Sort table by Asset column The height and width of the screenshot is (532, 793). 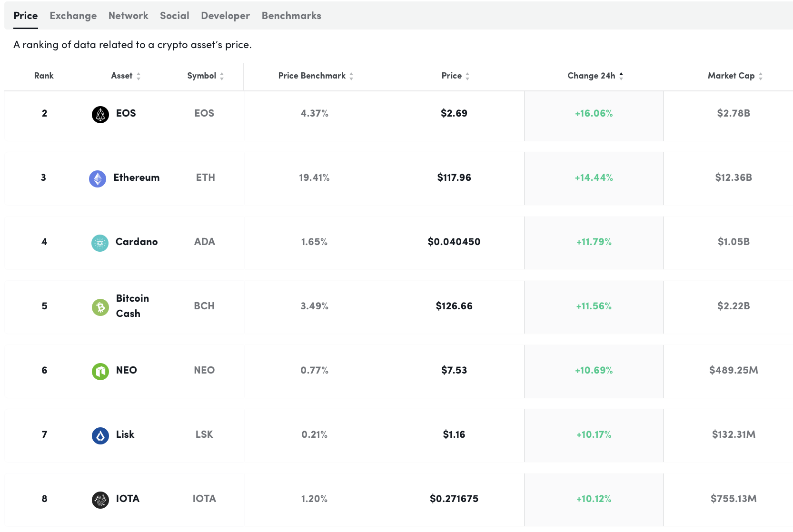click(x=126, y=76)
